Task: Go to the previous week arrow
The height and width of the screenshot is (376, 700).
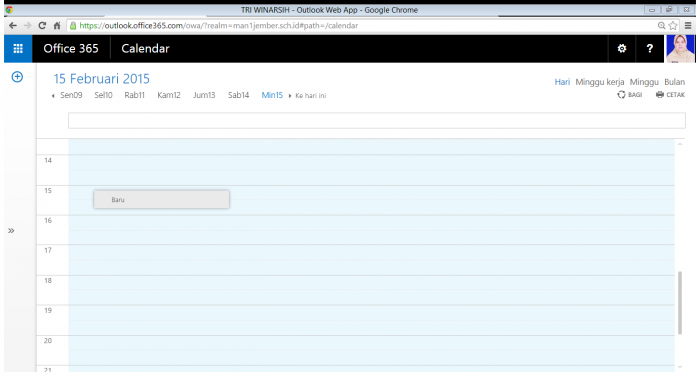Action: (53, 96)
